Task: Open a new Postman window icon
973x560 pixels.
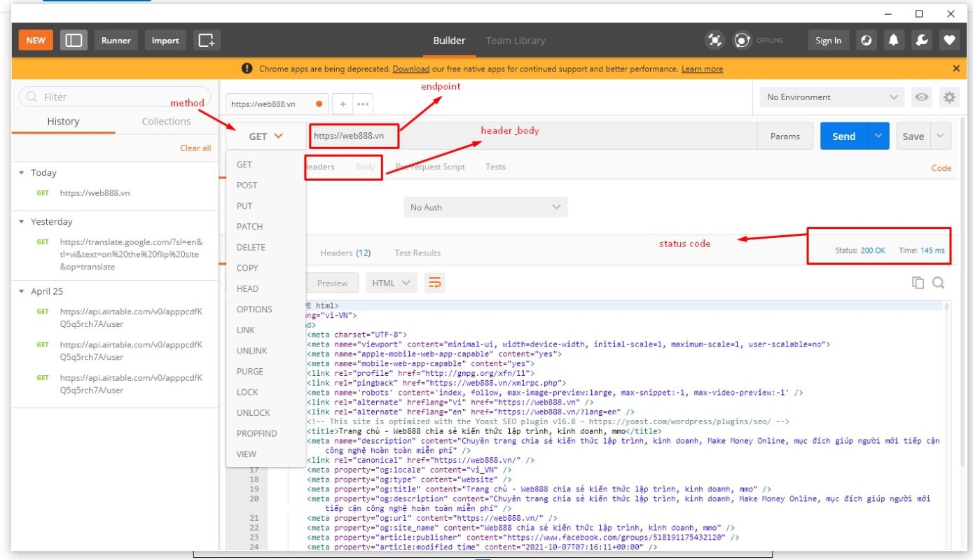Action: click(207, 41)
